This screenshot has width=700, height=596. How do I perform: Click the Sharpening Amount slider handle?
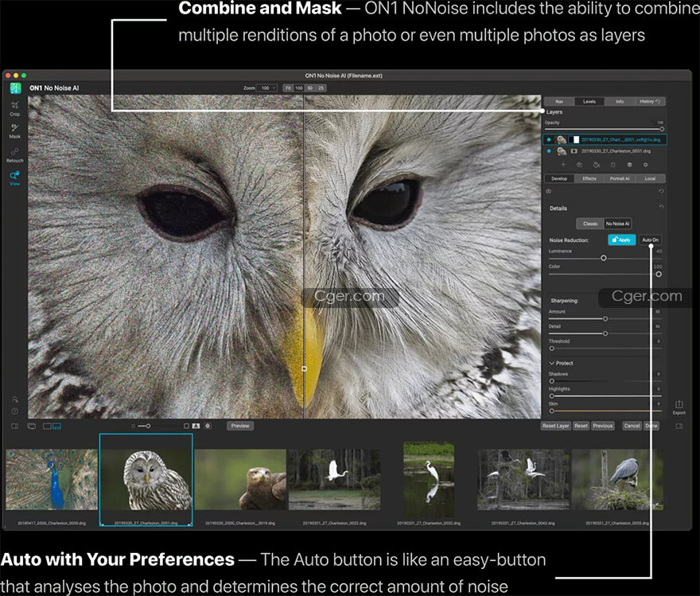point(605,319)
